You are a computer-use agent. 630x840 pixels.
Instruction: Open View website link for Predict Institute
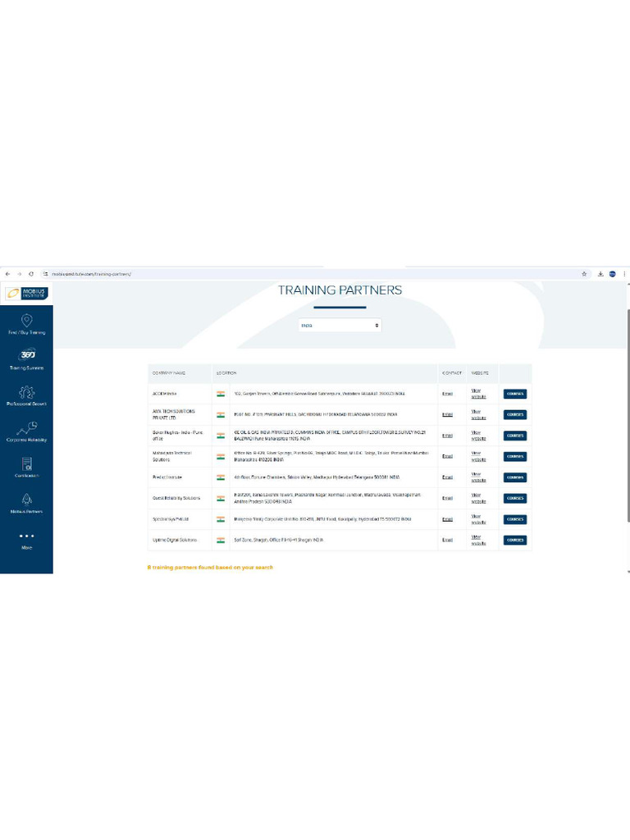pyautogui.click(x=478, y=477)
